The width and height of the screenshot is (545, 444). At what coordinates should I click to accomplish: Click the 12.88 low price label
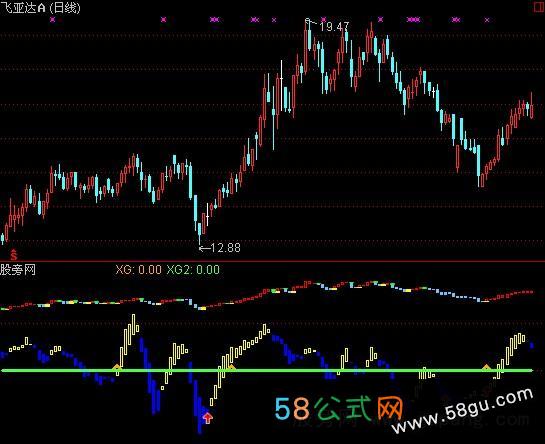(225, 248)
